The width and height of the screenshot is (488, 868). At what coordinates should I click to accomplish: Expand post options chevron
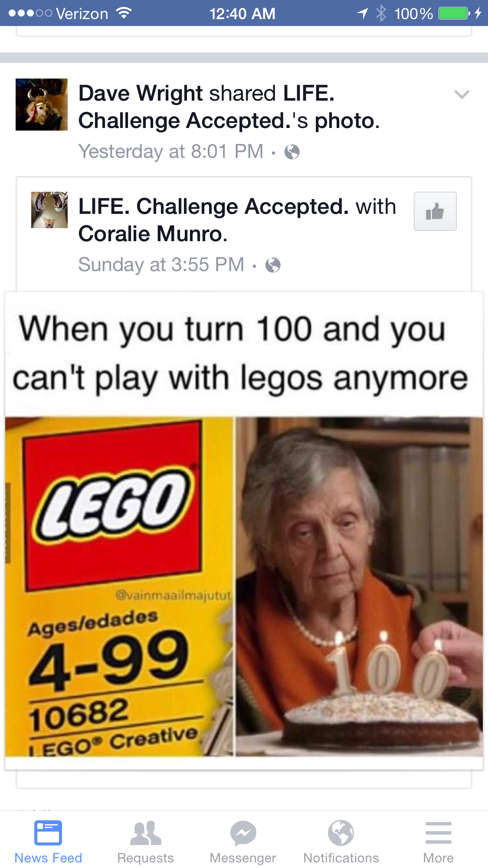click(462, 94)
